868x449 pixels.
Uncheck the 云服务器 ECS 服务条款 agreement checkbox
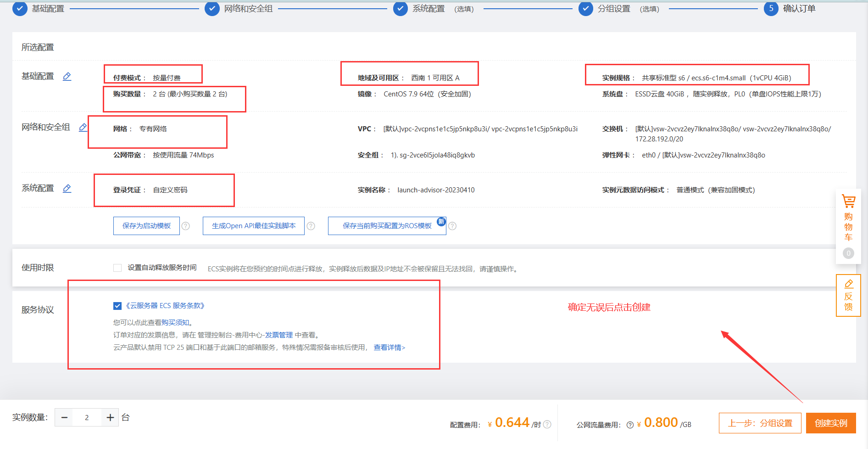point(117,306)
